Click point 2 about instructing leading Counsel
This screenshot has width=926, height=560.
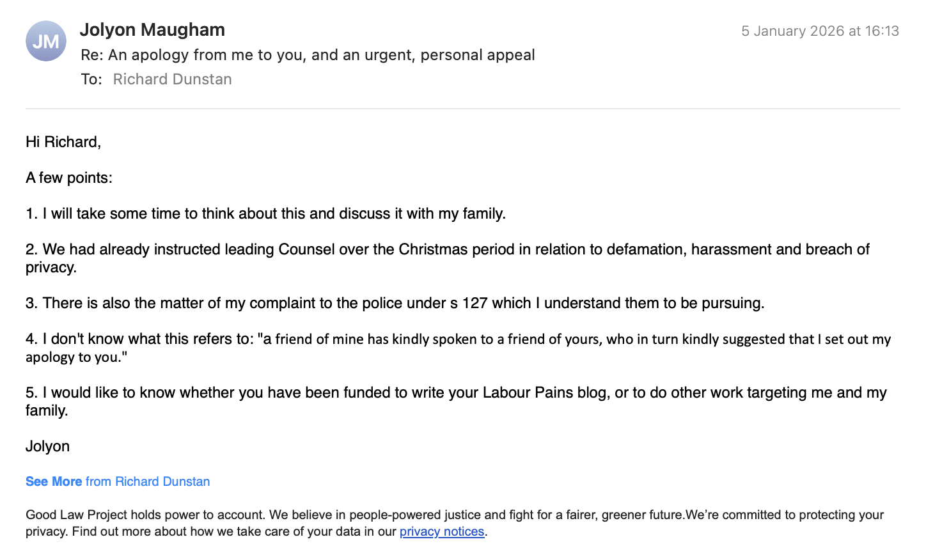pos(448,249)
